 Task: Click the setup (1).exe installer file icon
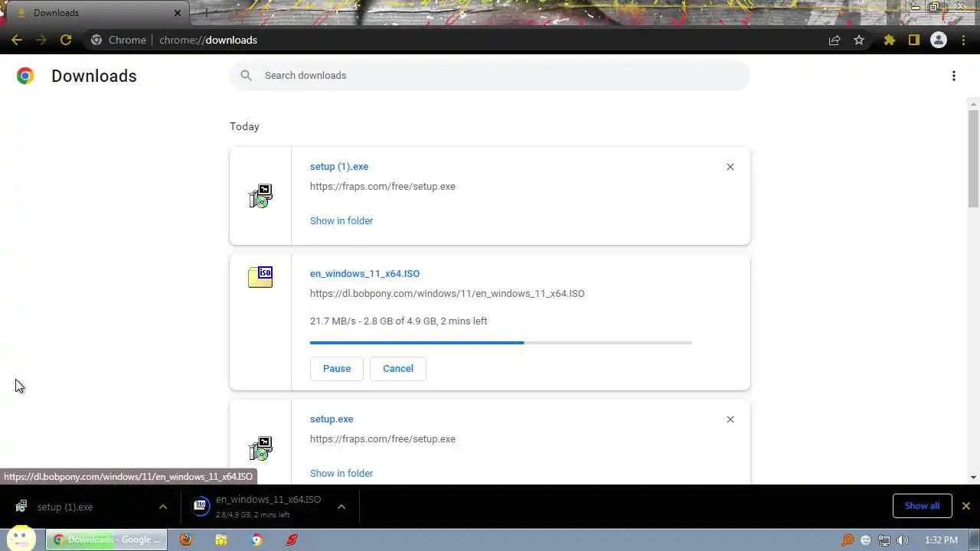click(x=260, y=196)
